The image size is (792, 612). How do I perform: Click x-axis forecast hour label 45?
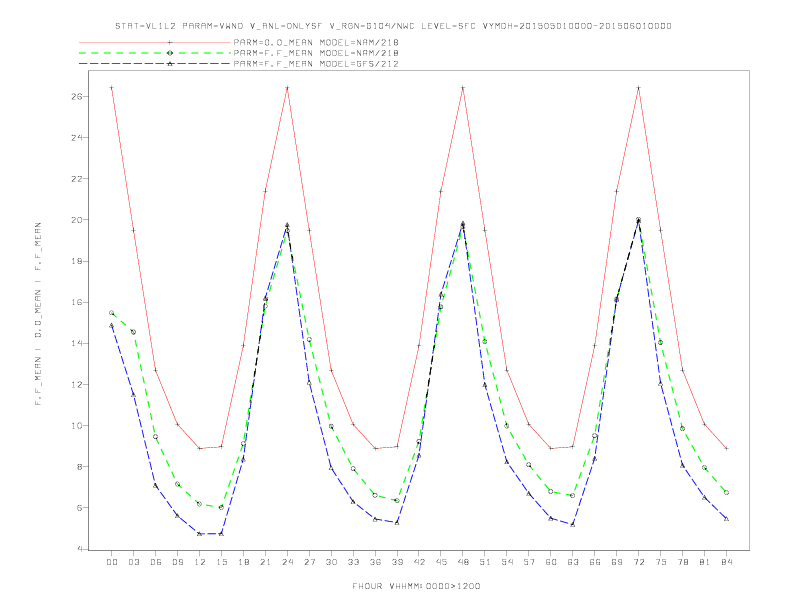(x=441, y=562)
